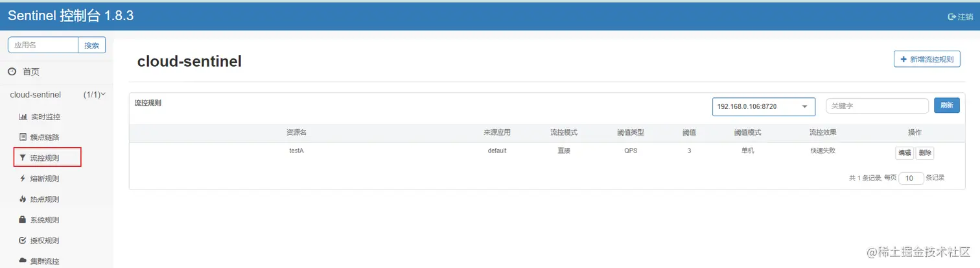Click the 共 1 条记录 pagination text

point(865,178)
